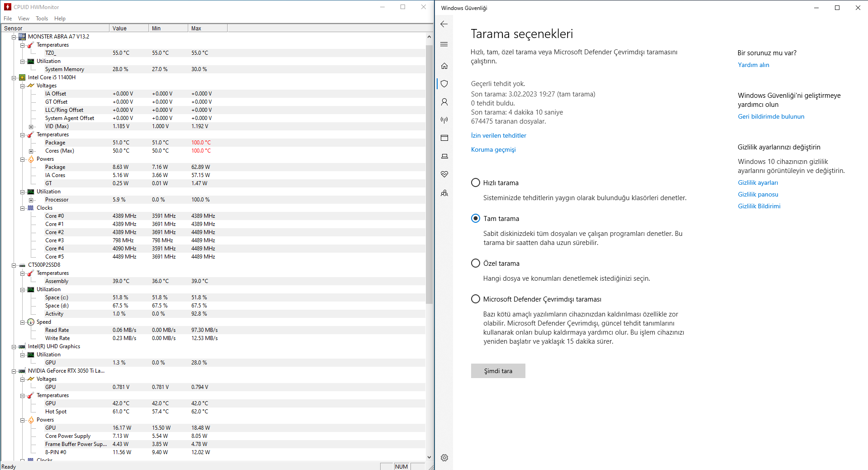The width and height of the screenshot is (868, 470).
Task: Open Account protection person icon
Action: (444, 102)
